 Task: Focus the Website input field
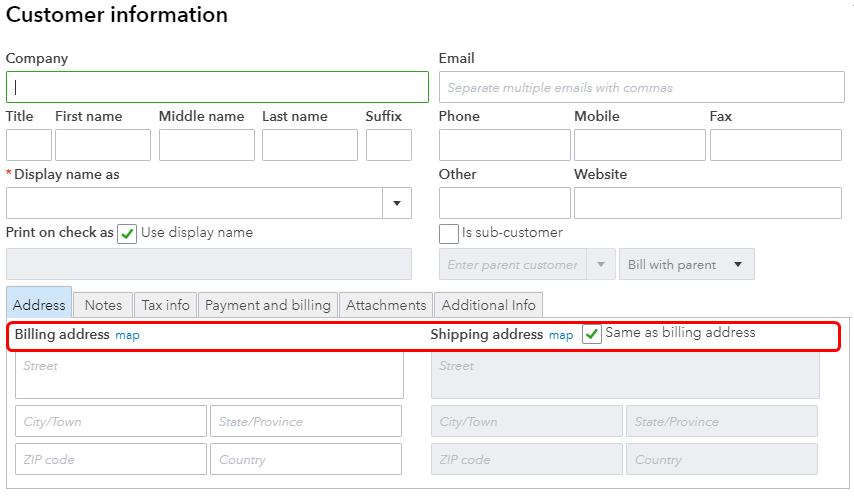tap(707, 203)
